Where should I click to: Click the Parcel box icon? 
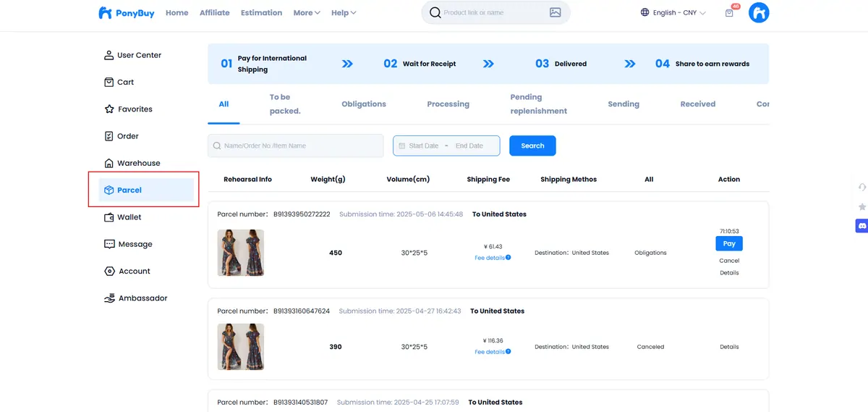coord(109,190)
